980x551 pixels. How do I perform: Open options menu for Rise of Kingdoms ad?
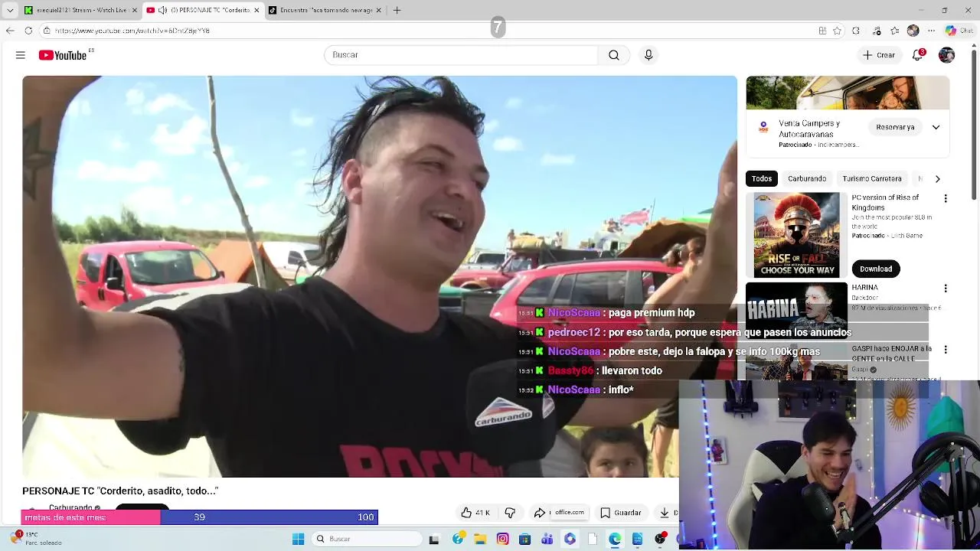946,198
